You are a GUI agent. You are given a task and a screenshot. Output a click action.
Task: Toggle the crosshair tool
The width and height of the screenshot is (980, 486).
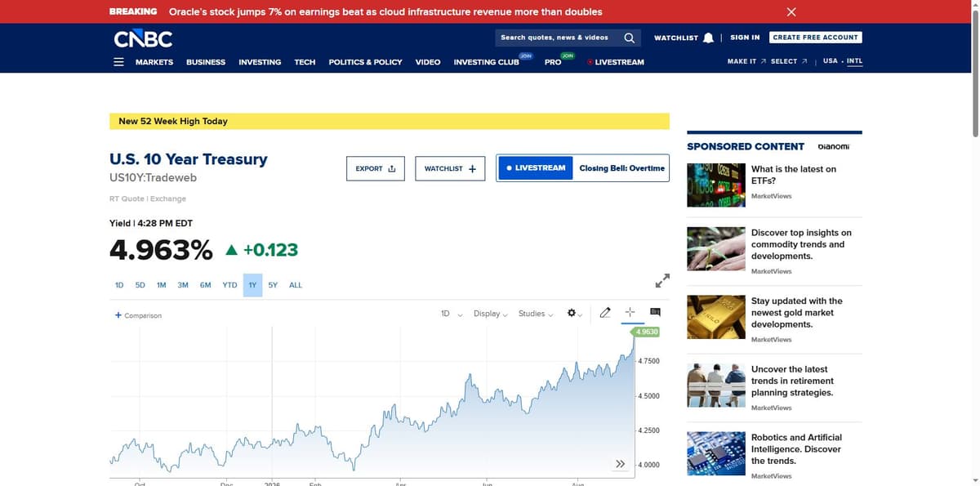(630, 313)
